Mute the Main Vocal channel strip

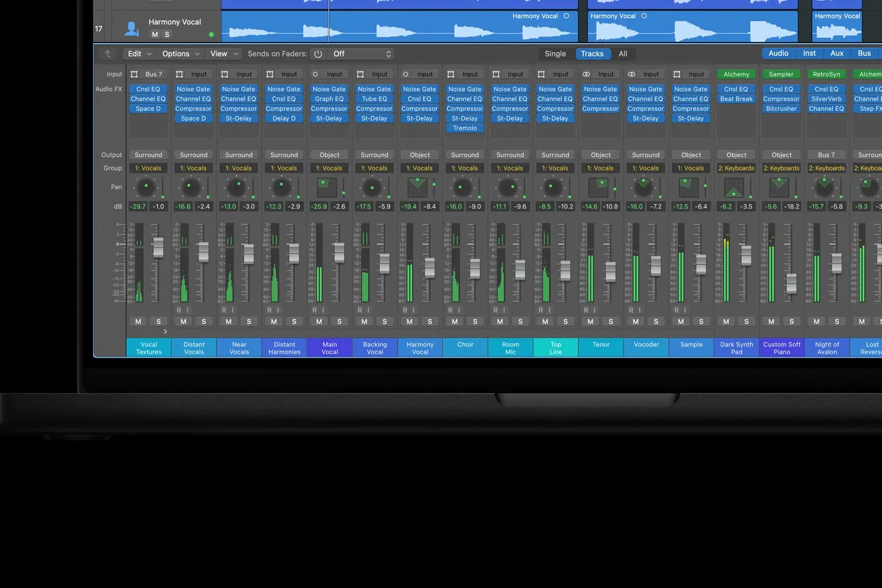[x=319, y=322]
